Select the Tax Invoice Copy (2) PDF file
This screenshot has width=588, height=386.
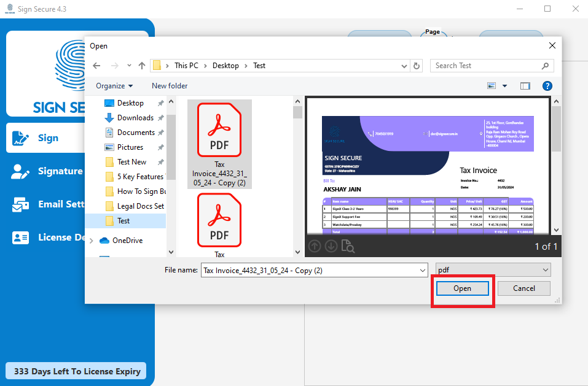[x=219, y=144]
